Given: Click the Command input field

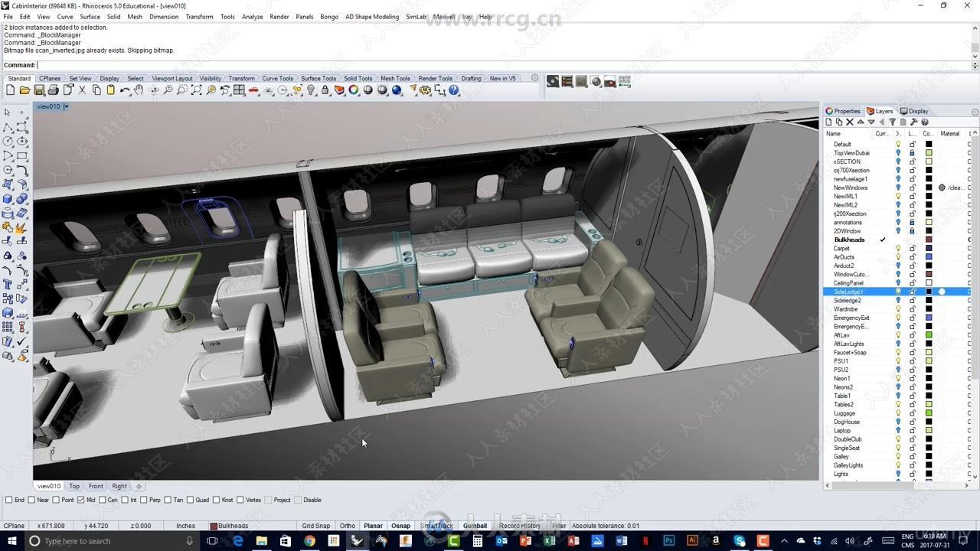Looking at the screenshot, I should 504,65.
